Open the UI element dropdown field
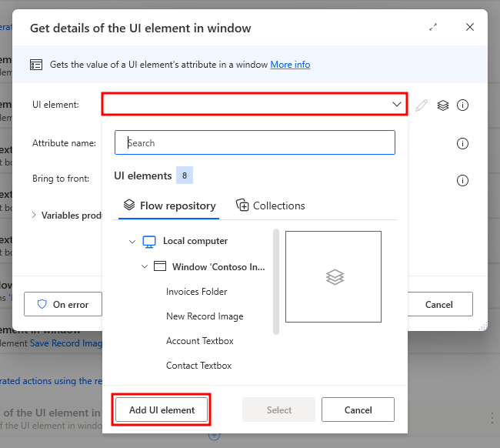The image size is (500, 448). [x=254, y=104]
